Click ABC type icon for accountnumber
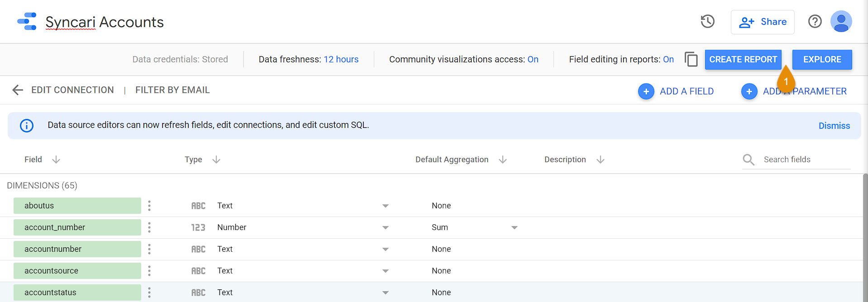Image resolution: width=868 pixels, height=302 pixels. coord(198,249)
